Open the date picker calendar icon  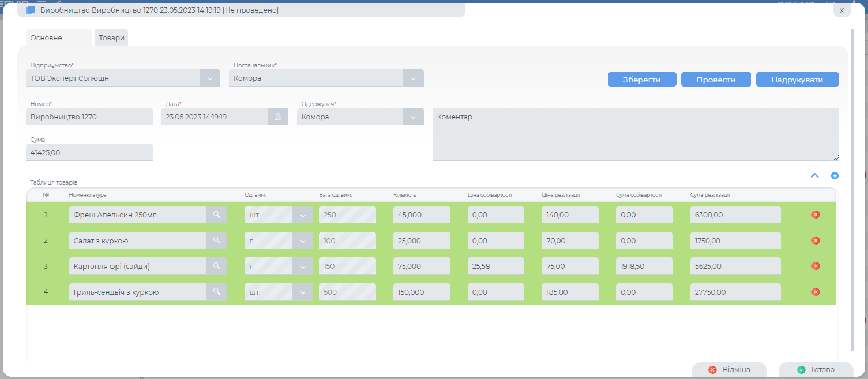(278, 117)
